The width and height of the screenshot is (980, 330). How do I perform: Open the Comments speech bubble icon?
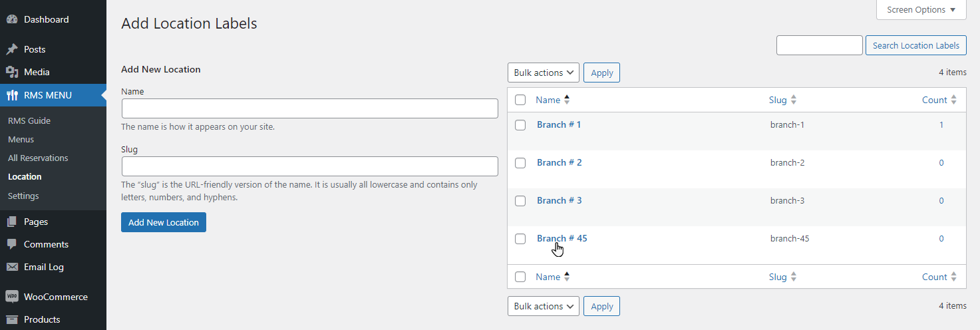point(12,244)
